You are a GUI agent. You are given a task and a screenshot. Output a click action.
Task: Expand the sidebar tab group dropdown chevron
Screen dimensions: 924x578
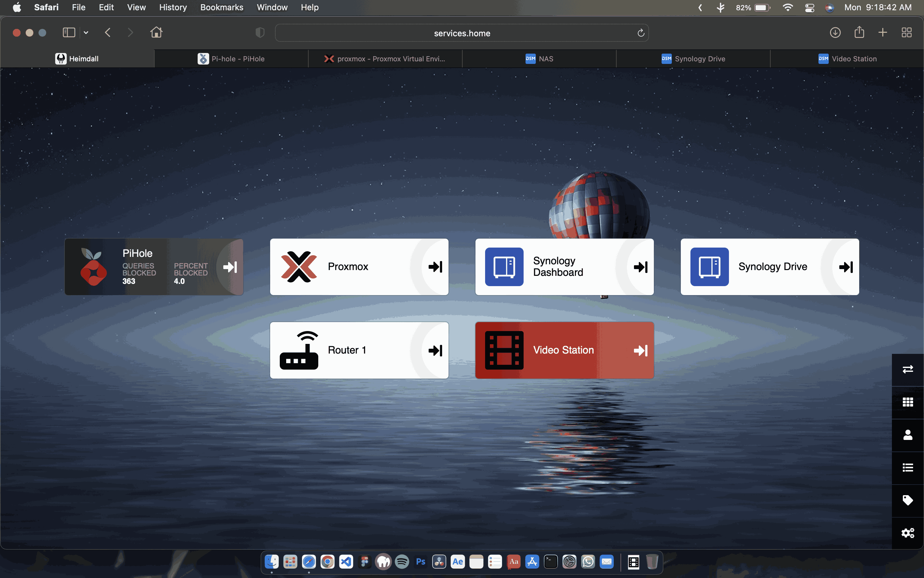[86, 33]
